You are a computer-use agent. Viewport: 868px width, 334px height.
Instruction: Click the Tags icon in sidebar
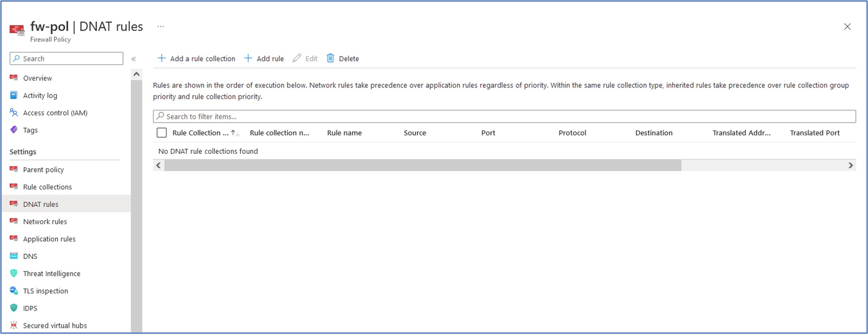click(14, 130)
